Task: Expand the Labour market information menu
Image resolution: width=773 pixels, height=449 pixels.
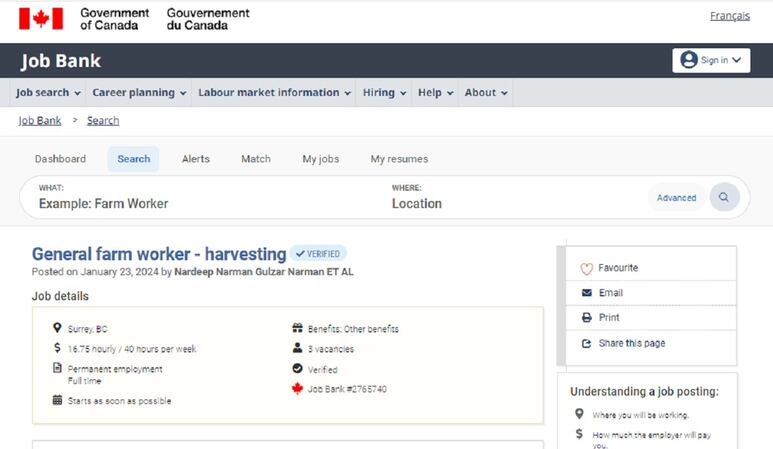Action: [x=274, y=93]
